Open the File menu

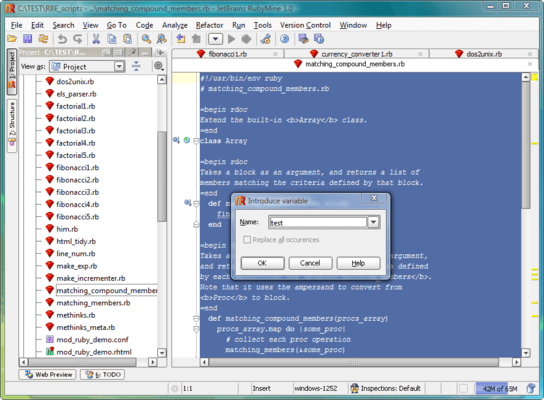pyautogui.click(x=16, y=25)
